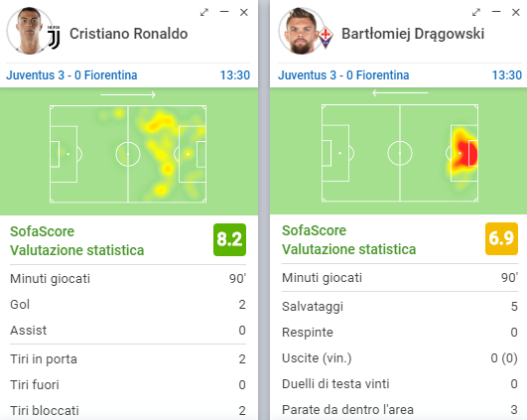Screen dimensions: 527x420
Task: Click the Fiorentina club crest
Action: (x=326, y=38)
